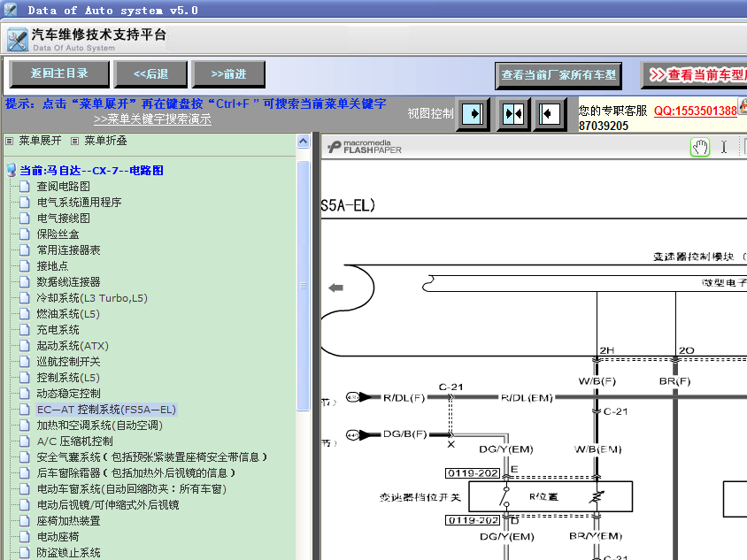Click title bar application icon
The width and height of the screenshot is (747, 560).
point(11,10)
